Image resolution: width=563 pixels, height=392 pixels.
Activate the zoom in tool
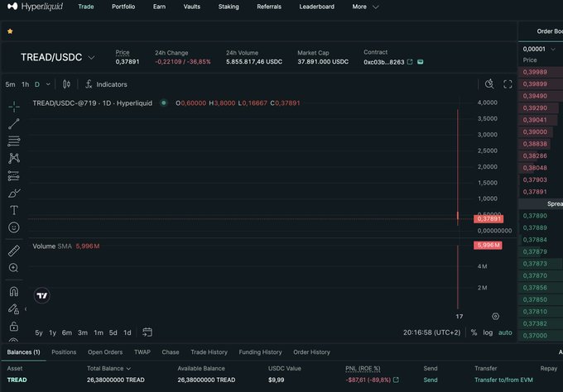click(14, 268)
